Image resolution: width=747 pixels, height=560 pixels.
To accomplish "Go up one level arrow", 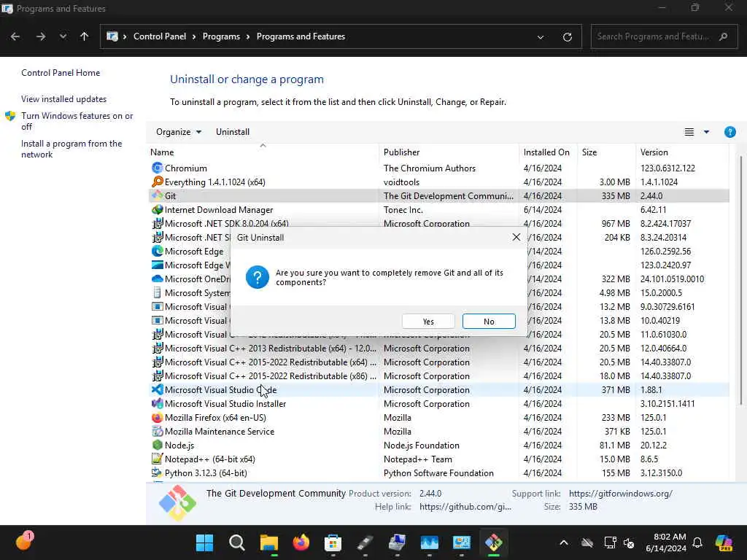I will [x=85, y=36].
